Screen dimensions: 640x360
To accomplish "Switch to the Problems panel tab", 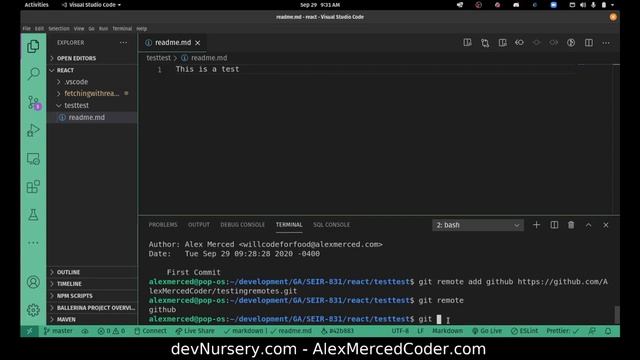I will click(x=163, y=225).
